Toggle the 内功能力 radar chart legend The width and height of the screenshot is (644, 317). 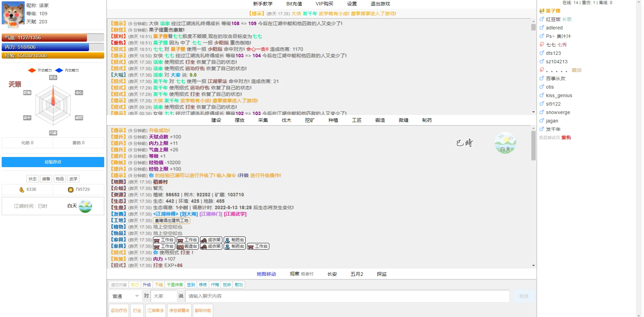[x=67, y=70]
